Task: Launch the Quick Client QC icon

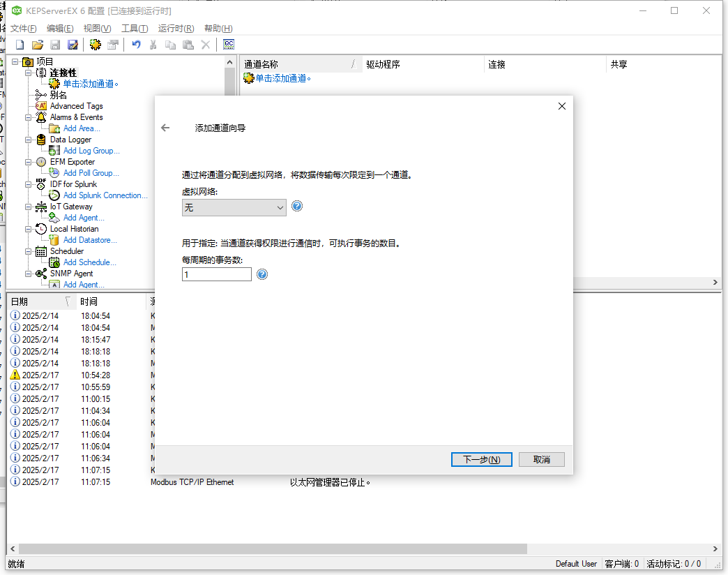Action: coord(229,44)
